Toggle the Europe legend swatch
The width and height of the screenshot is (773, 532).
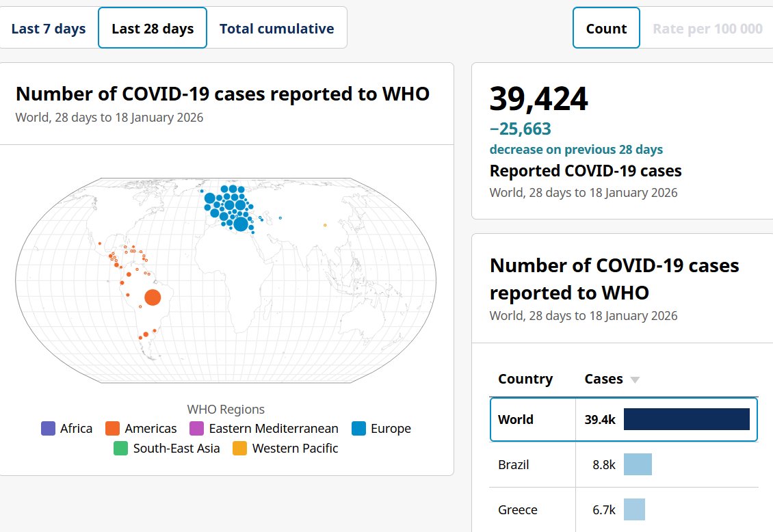[359, 429]
